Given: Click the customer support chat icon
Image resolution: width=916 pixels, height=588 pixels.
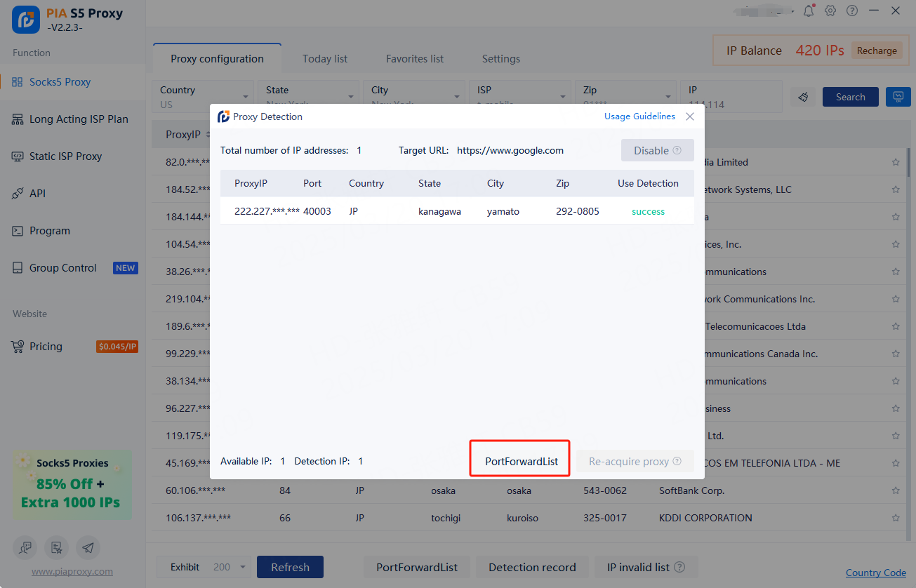Looking at the screenshot, I should (x=25, y=547).
